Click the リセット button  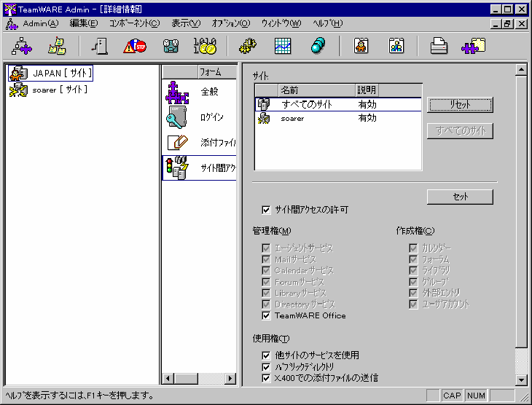[460, 105]
